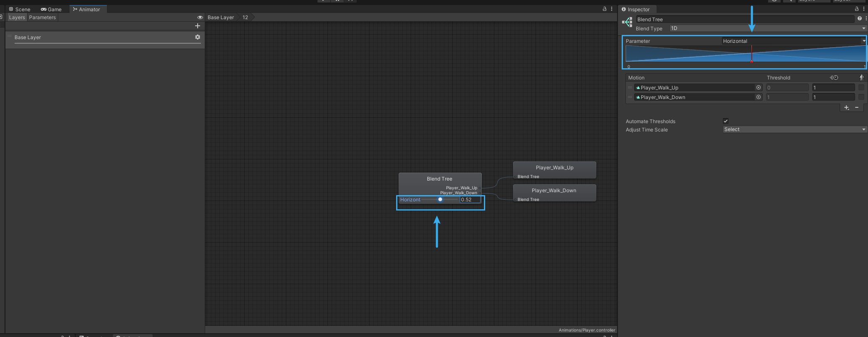Click the Horizontal slider handle on Blend Tree node
This screenshot has height=337, width=868.
440,200
